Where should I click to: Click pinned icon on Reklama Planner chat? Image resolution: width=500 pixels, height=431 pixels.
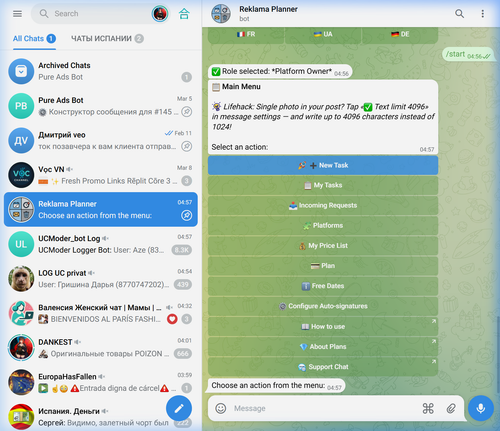[x=187, y=215]
